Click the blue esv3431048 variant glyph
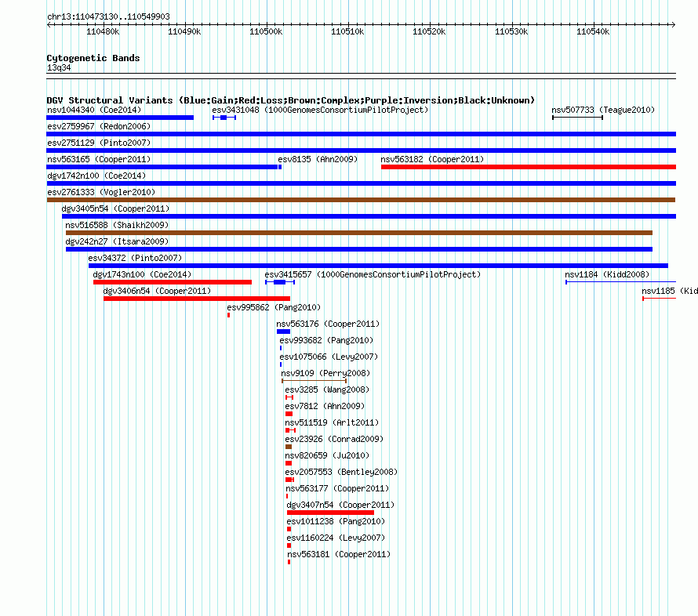This screenshot has width=698, height=616. pyautogui.click(x=224, y=118)
